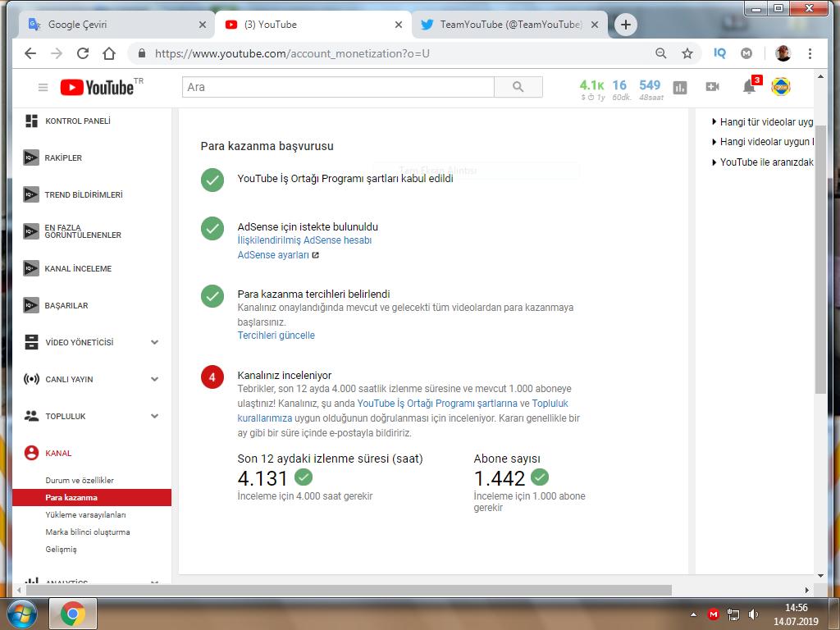Select Para kazanma submenu item
Screen dimensions: 840x630
[x=92, y=498]
